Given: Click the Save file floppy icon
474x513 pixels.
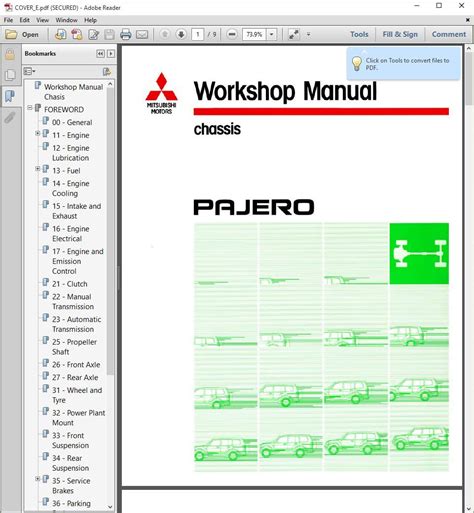Looking at the screenshot, I should (x=109, y=34).
